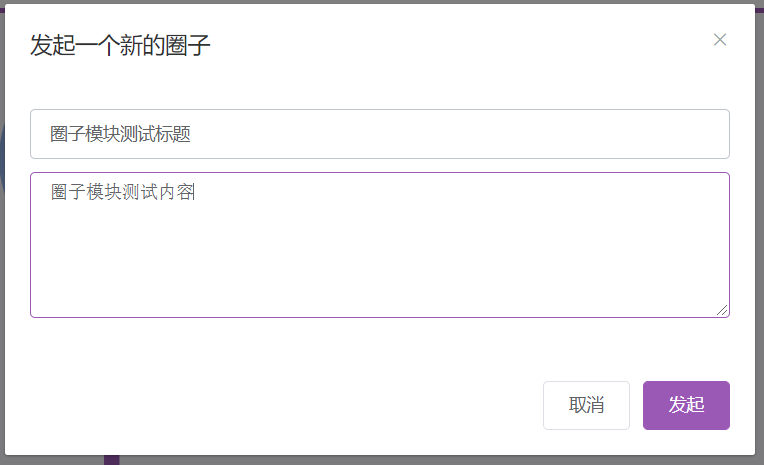Viewport: 764px width, 465px height.
Task: Dismiss the new circle dialog via X
Action: [720, 40]
